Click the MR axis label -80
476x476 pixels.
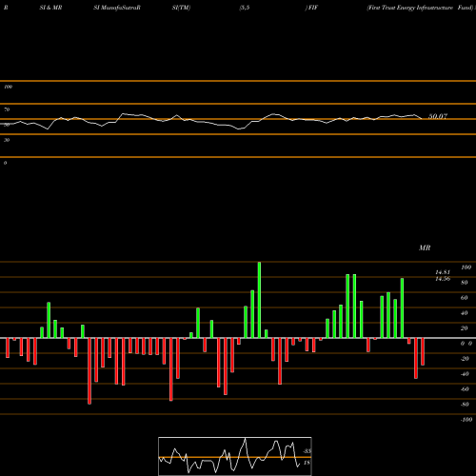pos(465,405)
